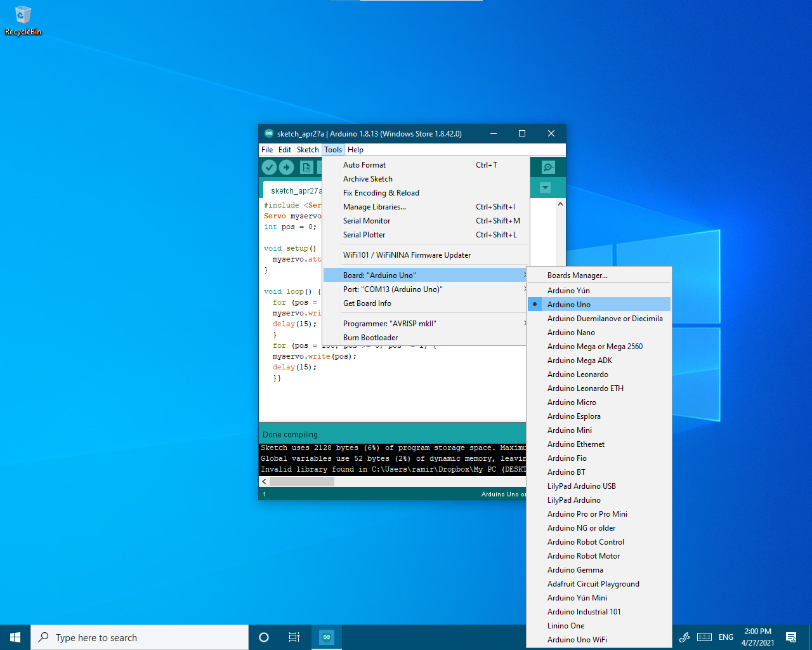Screen dimensions: 812x650
Task: Open the Serial Monitor magnifier icon
Action: [x=547, y=167]
